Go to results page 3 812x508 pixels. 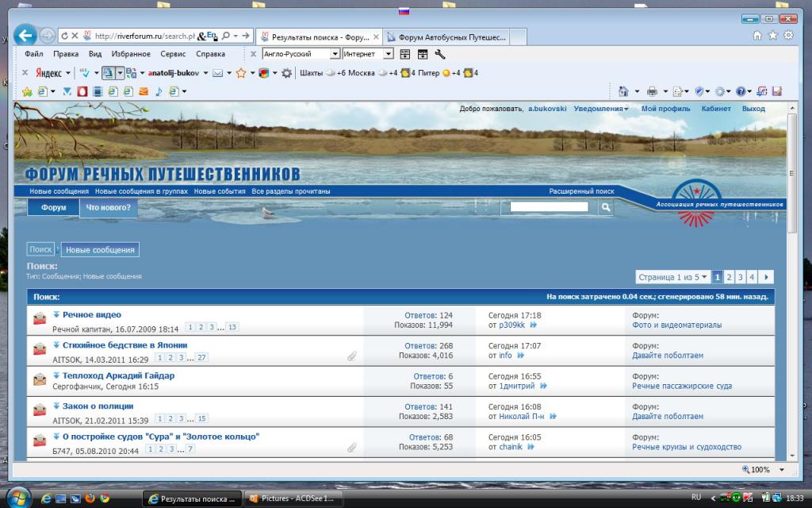point(741,277)
